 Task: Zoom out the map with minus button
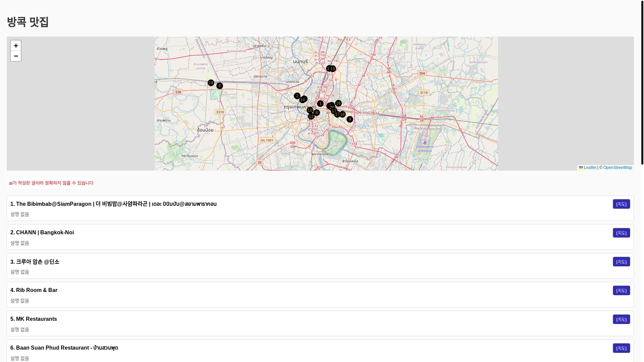click(x=16, y=56)
